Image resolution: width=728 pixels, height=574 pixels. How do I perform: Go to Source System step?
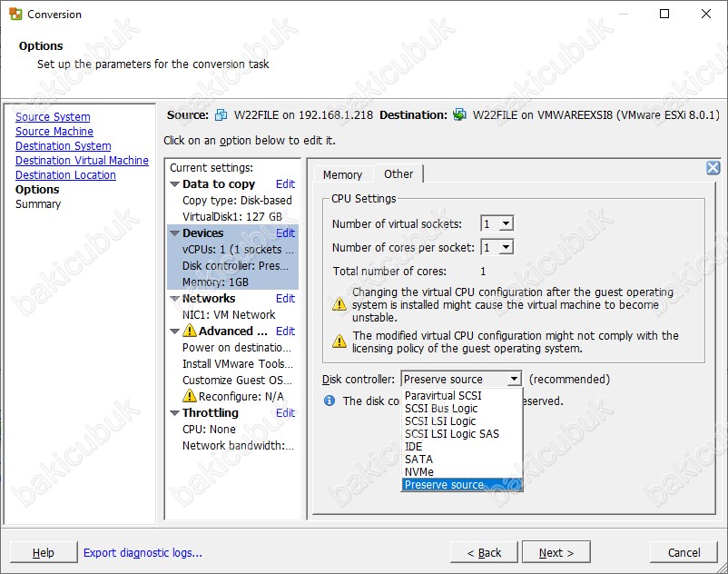tap(53, 116)
